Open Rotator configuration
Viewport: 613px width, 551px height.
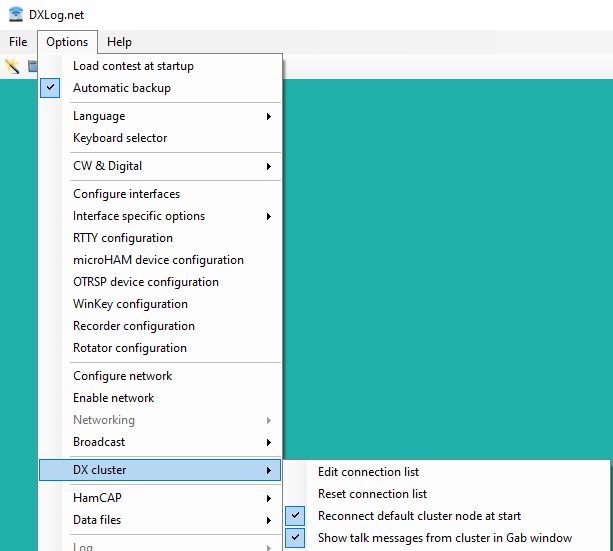(x=160, y=348)
